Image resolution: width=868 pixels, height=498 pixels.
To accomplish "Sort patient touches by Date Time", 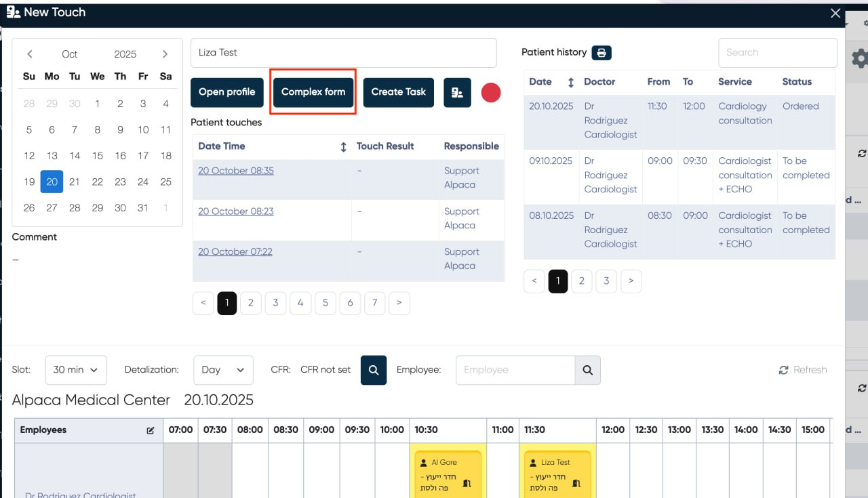I will click(343, 147).
